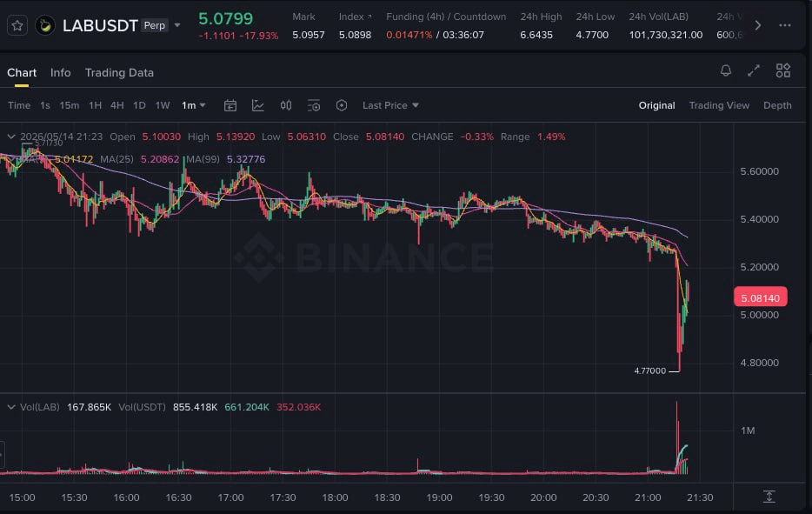Click the funding rate 0.01471%
Viewport: 812px width, 514px height.
pyautogui.click(x=409, y=35)
